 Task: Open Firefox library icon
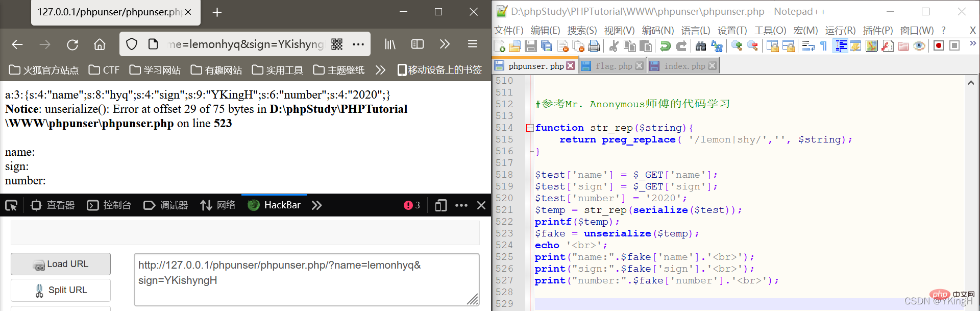click(390, 44)
